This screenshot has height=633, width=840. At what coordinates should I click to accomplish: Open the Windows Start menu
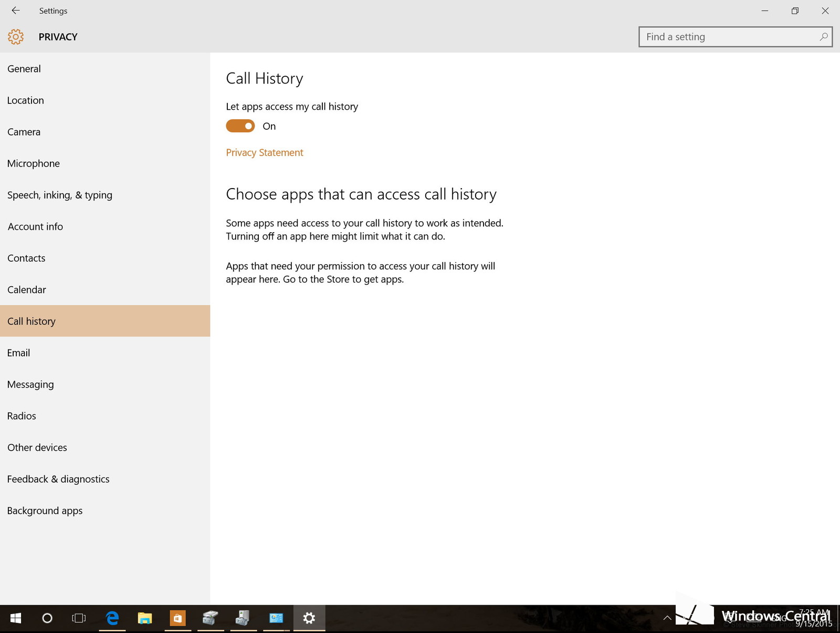(x=16, y=618)
